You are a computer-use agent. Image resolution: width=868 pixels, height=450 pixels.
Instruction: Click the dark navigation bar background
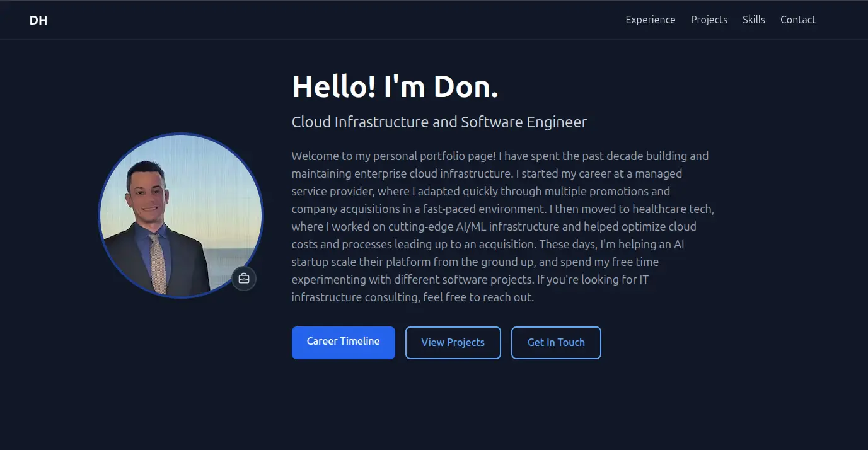[x=378, y=20]
